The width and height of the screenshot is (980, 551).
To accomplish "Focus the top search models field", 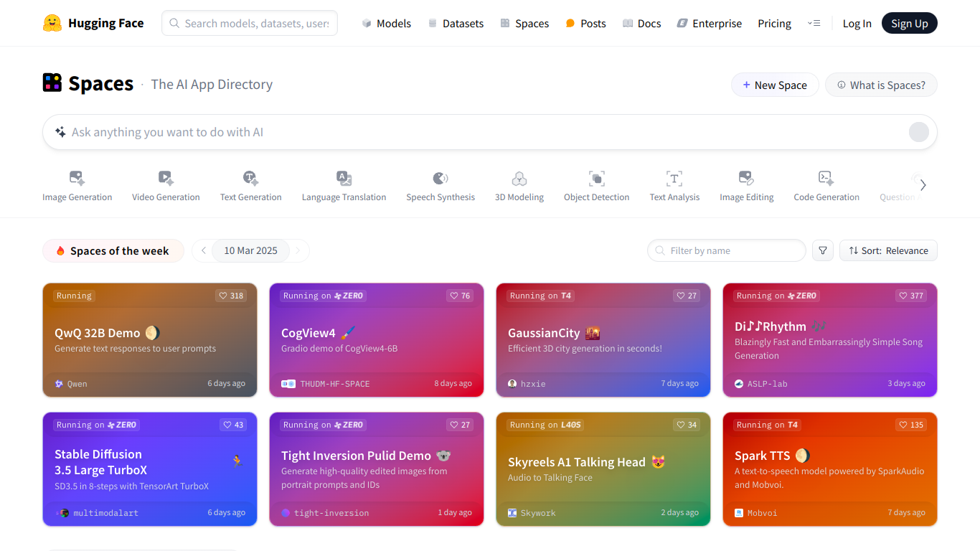I will click(x=250, y=23).
